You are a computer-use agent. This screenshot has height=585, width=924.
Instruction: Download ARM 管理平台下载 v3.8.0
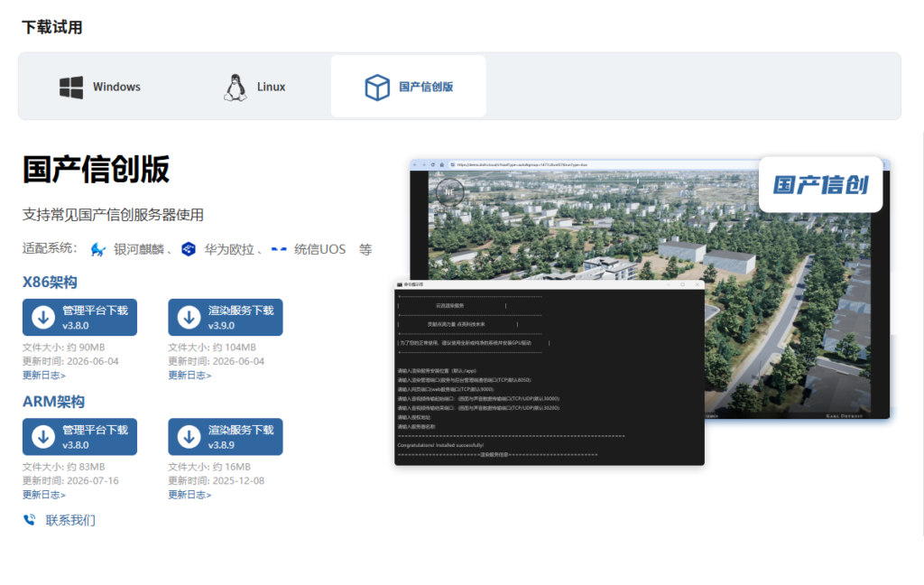(79, 437)
